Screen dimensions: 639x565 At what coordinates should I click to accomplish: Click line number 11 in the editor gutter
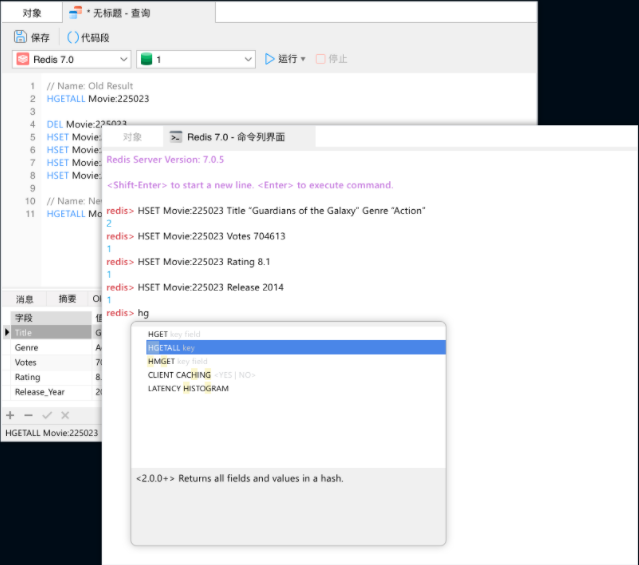coord(30,214)
